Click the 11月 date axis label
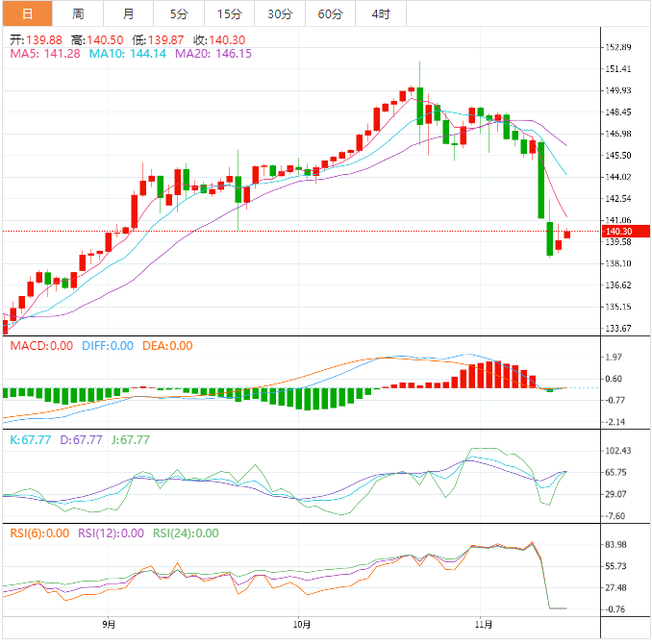This screenshot has height=644, width=652. point(484,625)
